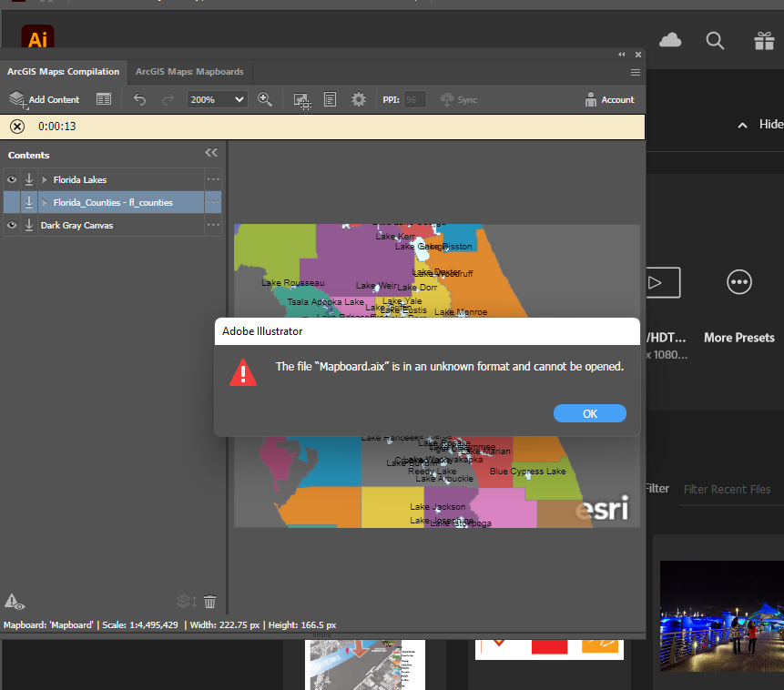The height and width of the screenshot is (690, 784).
Task: Click Hide to collapse presets section
Action: click(x=761, y=125)
